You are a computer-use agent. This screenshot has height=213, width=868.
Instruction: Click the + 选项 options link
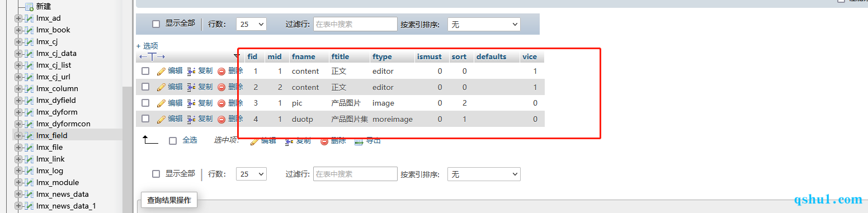coord(147,46)
